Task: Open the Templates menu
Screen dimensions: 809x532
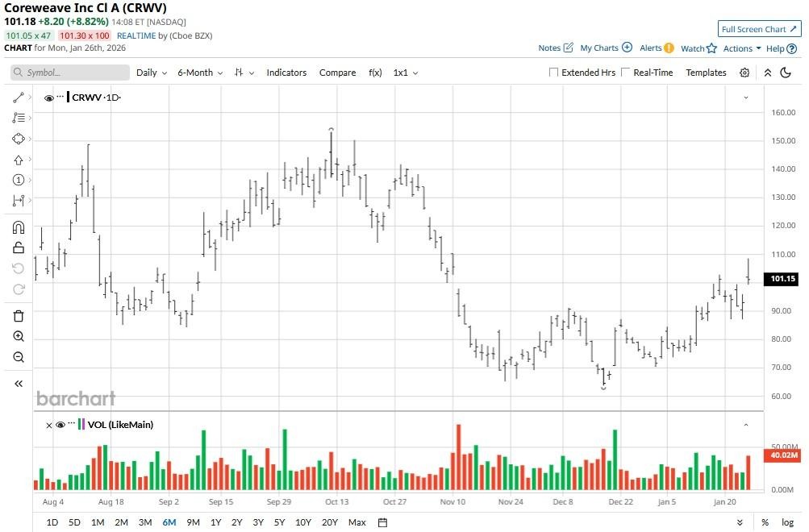Action: (706, 73)
